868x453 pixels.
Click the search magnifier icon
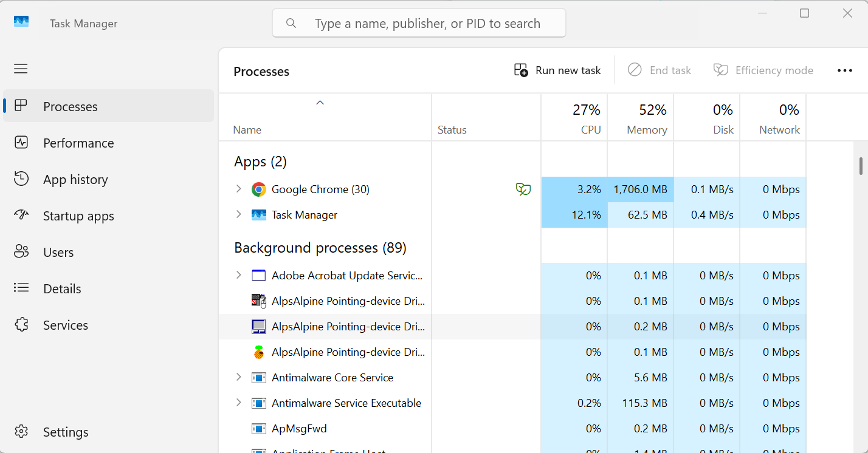tap(291, 23)
